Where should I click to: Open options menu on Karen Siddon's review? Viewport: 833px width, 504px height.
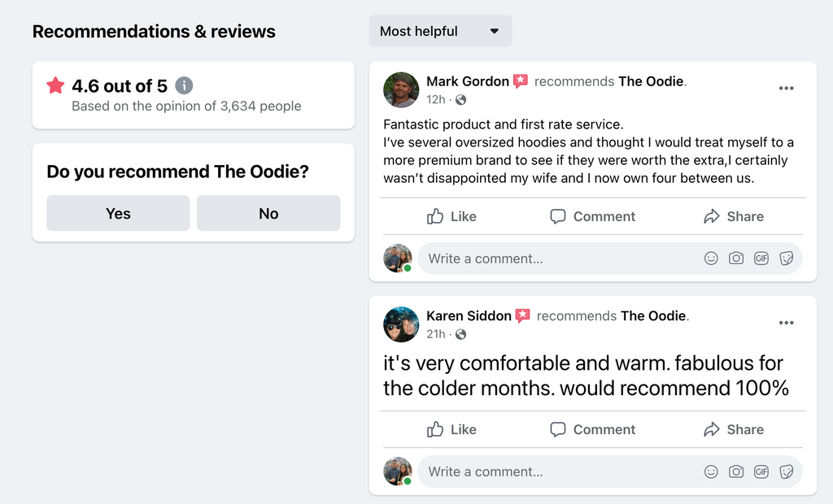(x=786, y=323)
